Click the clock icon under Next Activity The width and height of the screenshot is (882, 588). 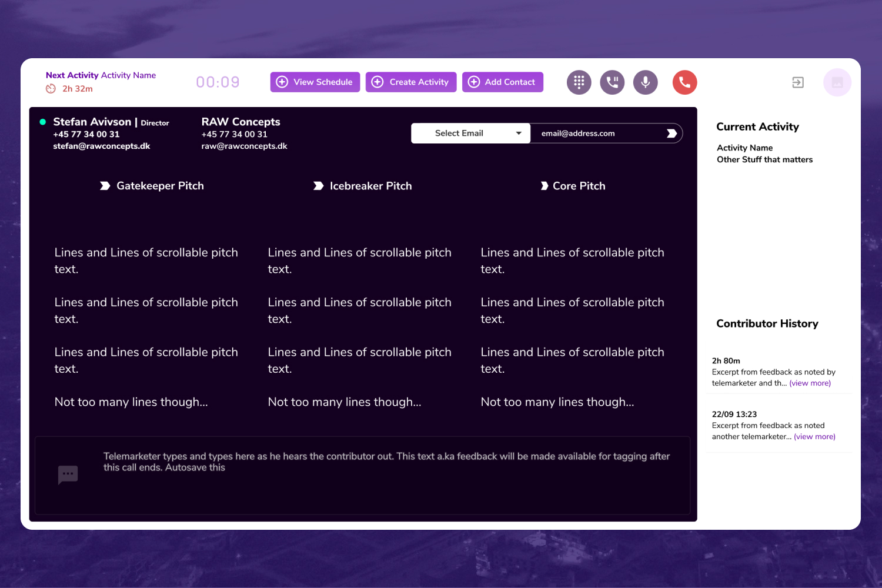[51, 89]
